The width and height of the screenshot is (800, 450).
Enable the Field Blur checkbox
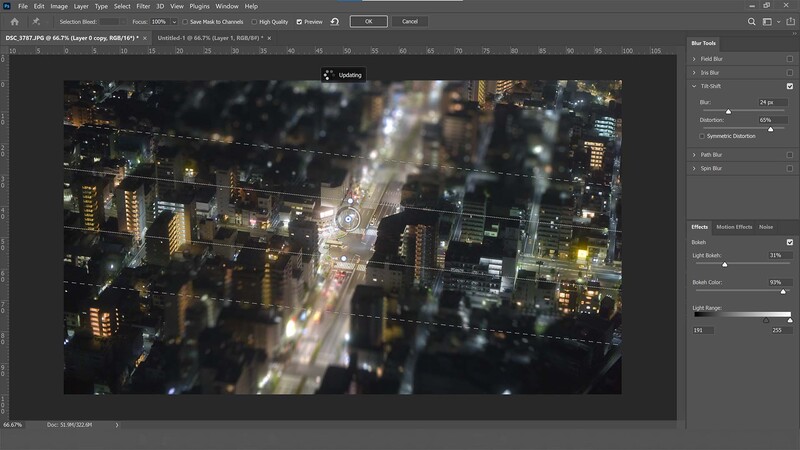tap(790, 59)
